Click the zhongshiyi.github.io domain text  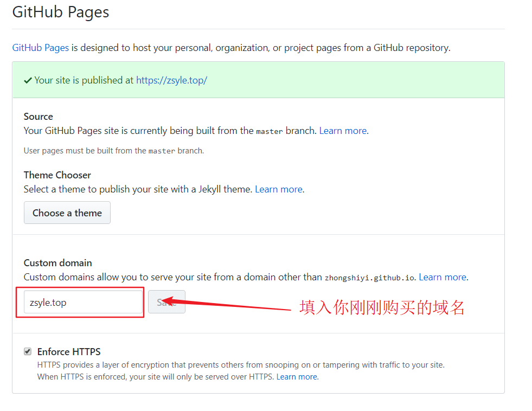[x=370, y=278]
